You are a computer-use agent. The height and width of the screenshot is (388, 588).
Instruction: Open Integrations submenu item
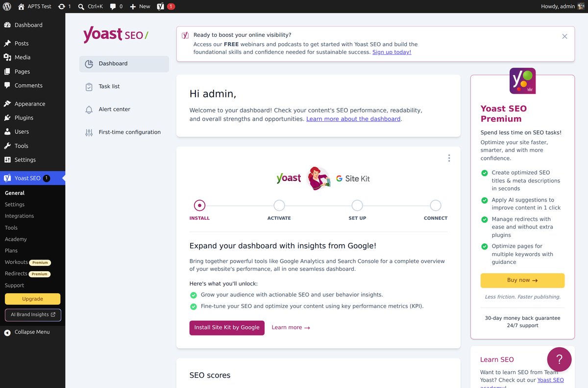tap(20, 216)
